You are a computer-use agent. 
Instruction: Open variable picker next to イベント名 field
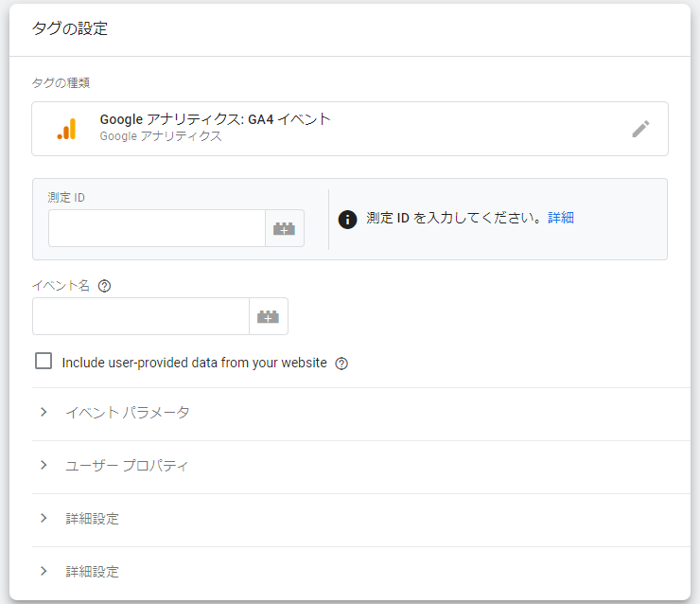269,316
